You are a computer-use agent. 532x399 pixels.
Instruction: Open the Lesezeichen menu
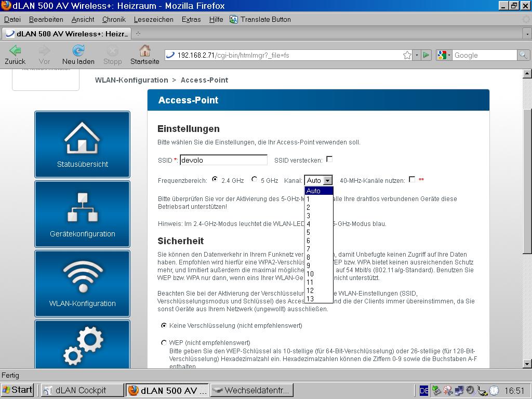coord(153,20)
